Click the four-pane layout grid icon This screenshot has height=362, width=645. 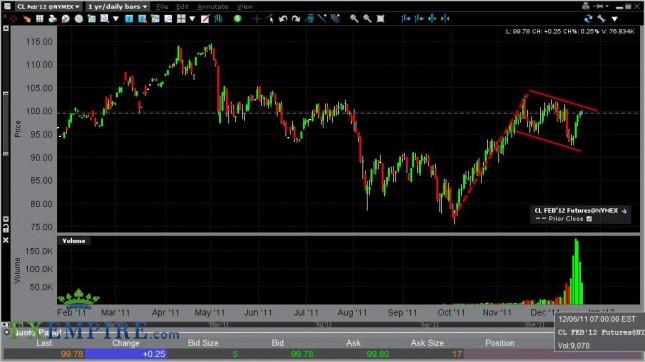(x=181, y=19)
